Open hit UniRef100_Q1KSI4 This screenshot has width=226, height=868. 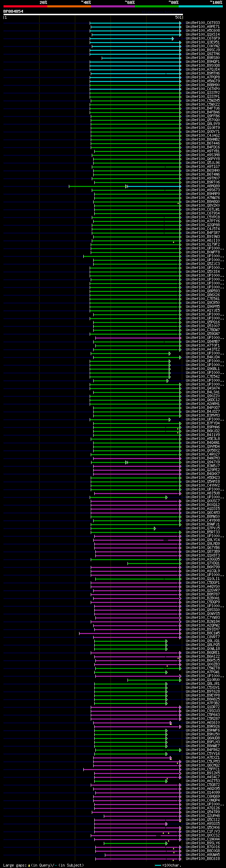(203, 35)
